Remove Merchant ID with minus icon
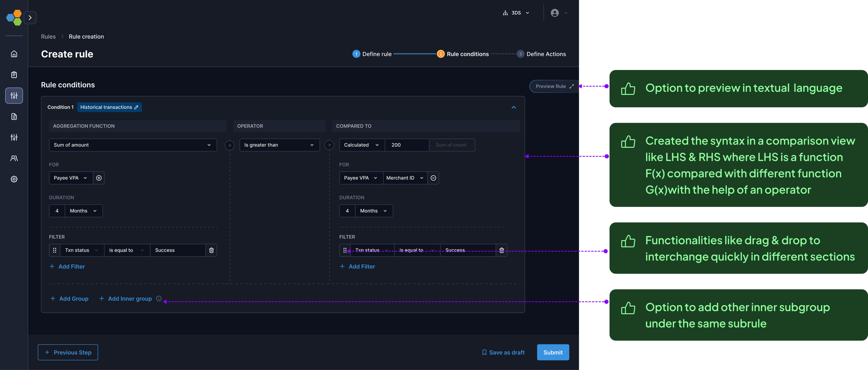 [433, 178]
